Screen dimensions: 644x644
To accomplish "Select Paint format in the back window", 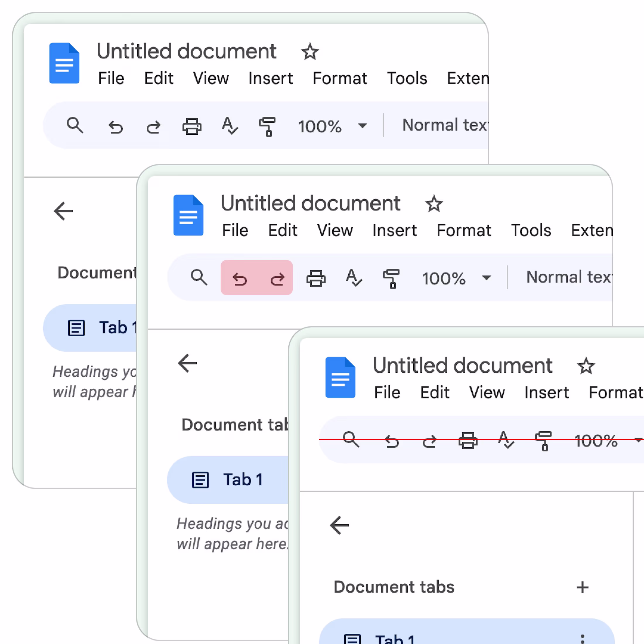I will (267, 127).
